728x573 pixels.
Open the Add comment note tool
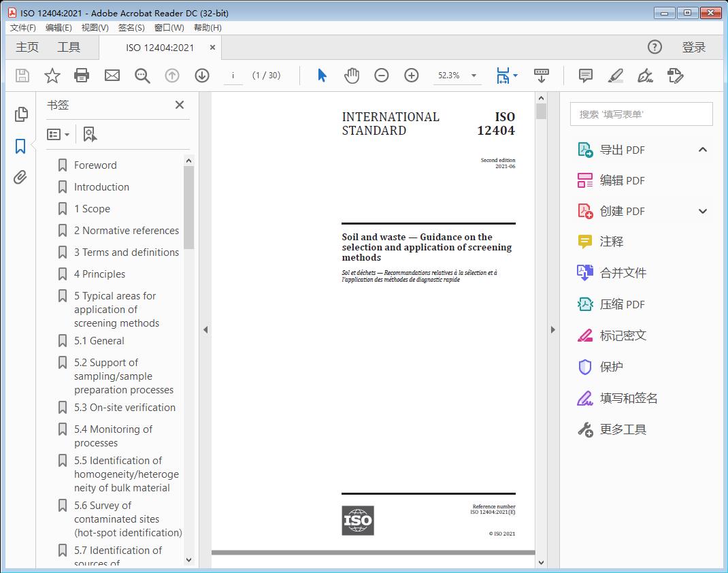(x=585, y=76)
